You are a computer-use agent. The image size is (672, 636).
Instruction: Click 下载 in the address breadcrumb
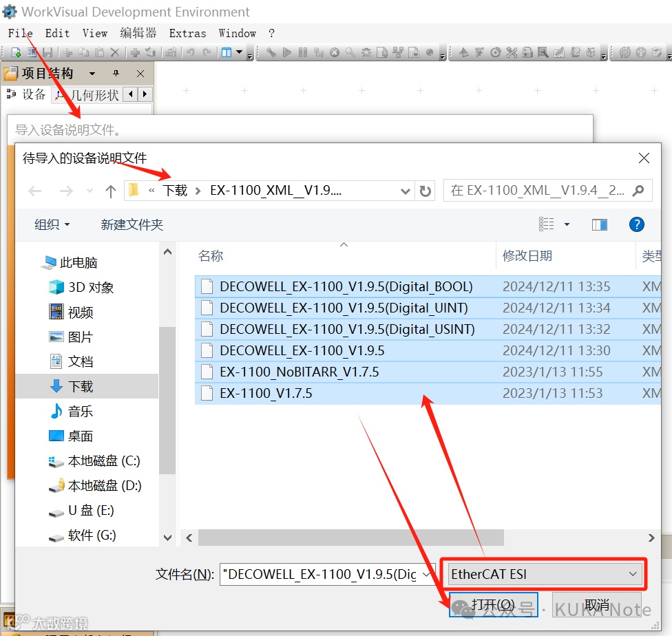175,190
